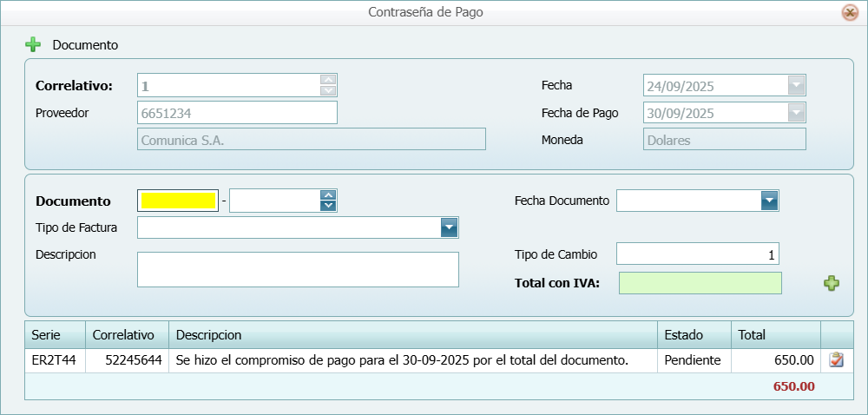868x415 pixels.
Task: Decrement the Documento number with down arrow
Action: (328, 206)
